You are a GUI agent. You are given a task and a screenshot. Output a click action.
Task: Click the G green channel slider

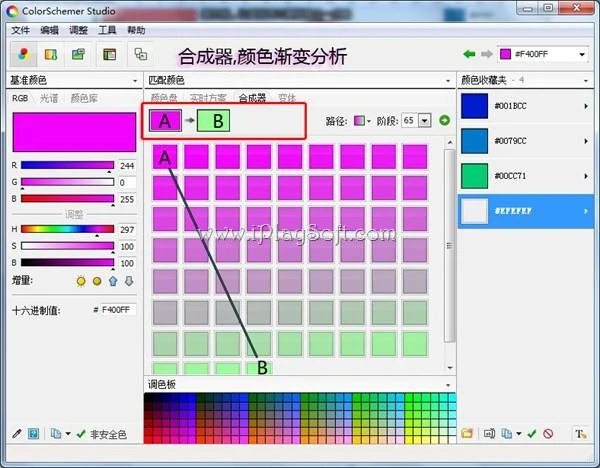pos(67,182)
